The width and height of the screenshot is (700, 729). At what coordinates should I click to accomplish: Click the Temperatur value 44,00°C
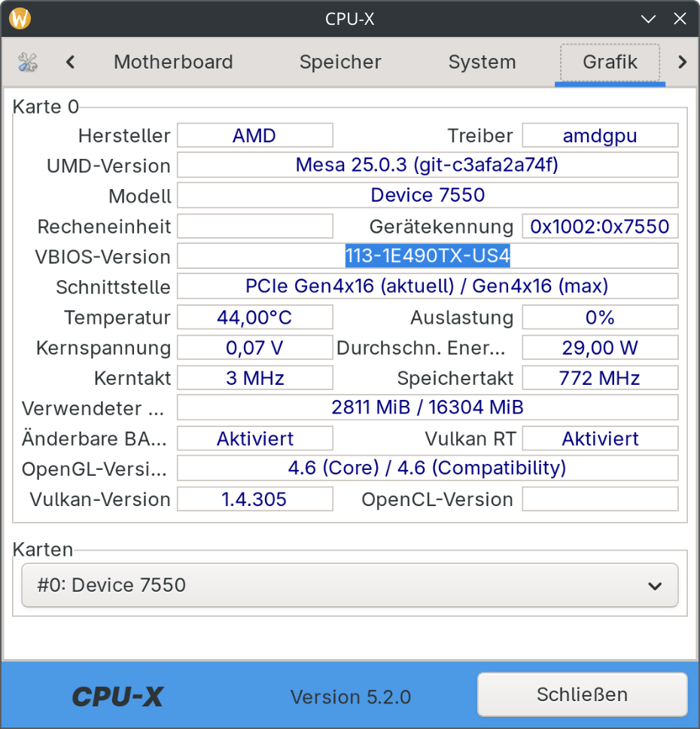pos(254,317)
